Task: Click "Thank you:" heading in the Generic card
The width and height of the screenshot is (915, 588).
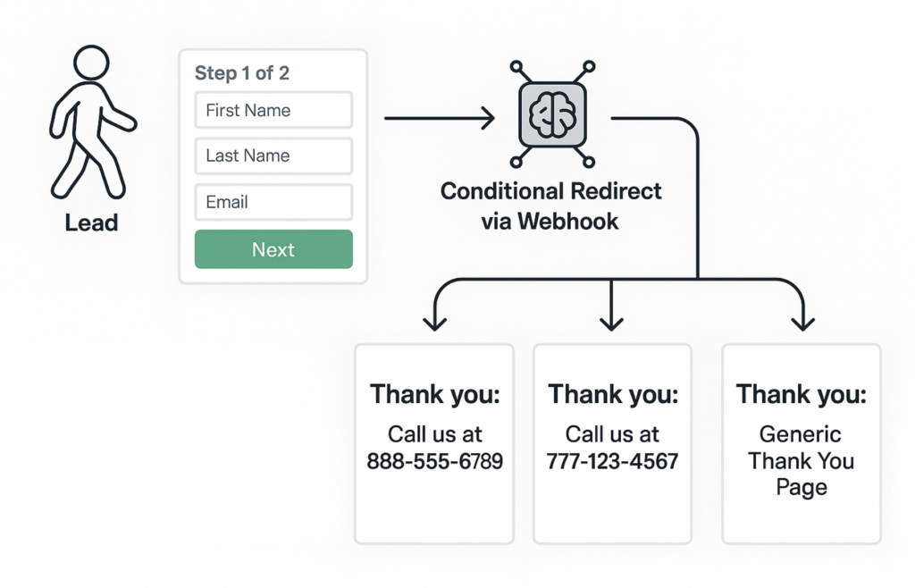Action: click(801, 394)
